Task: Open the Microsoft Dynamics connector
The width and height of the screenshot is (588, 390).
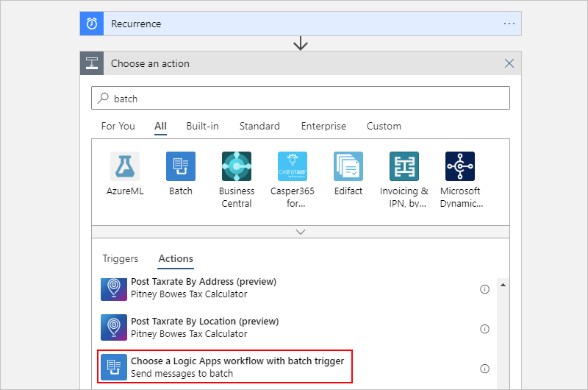Action: 460,166
